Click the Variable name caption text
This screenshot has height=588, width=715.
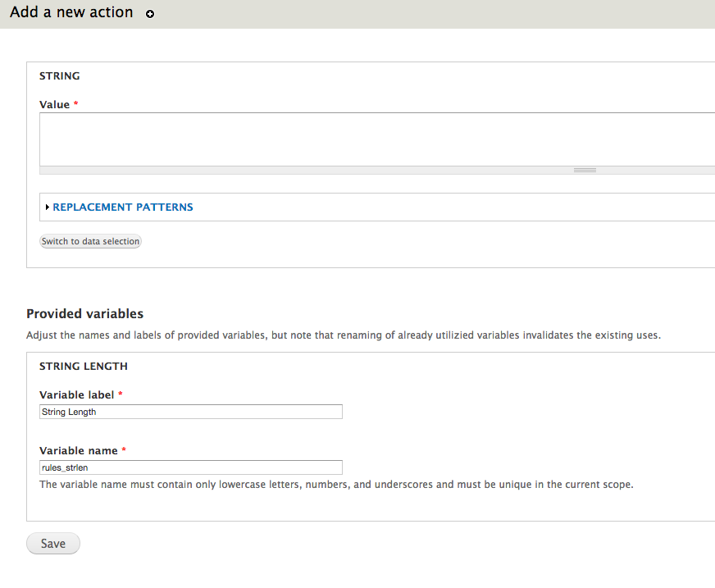[x=81, y=450]
